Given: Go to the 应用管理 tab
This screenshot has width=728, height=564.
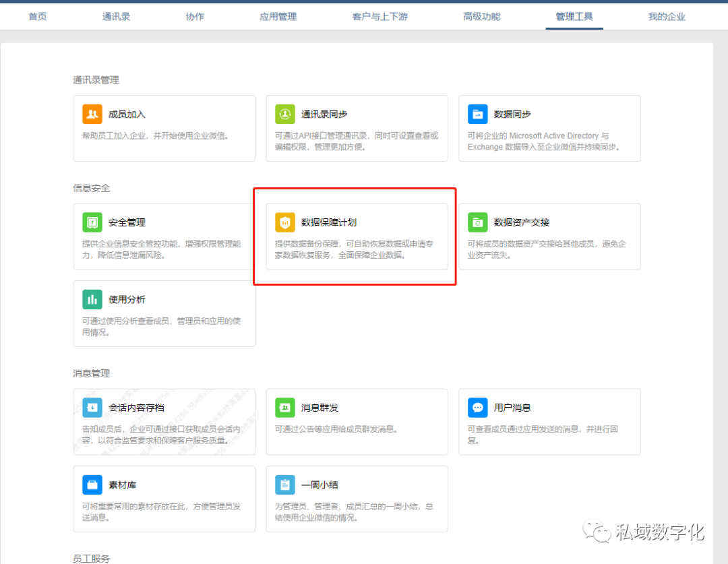Looking at the screenshot, I should (278, 16).
